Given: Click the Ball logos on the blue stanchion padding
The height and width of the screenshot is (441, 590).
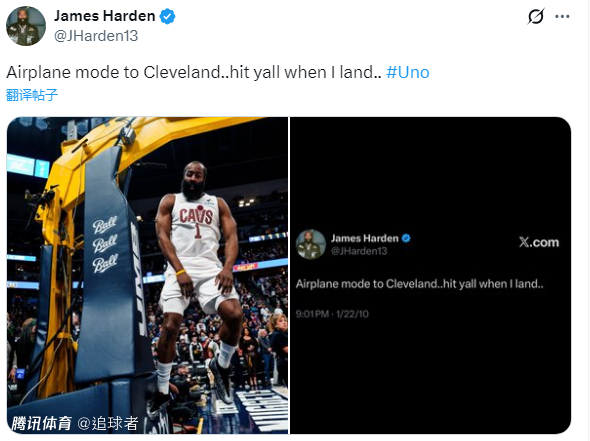Looking at the screenshot, I should pyautogui.click(x=105, y=245).
